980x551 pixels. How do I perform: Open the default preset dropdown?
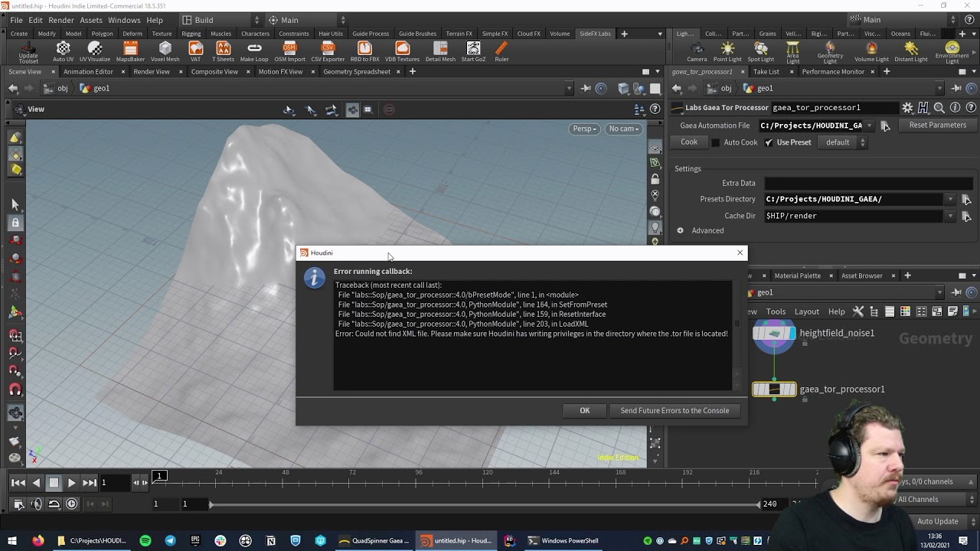click(x=842, y=142)
